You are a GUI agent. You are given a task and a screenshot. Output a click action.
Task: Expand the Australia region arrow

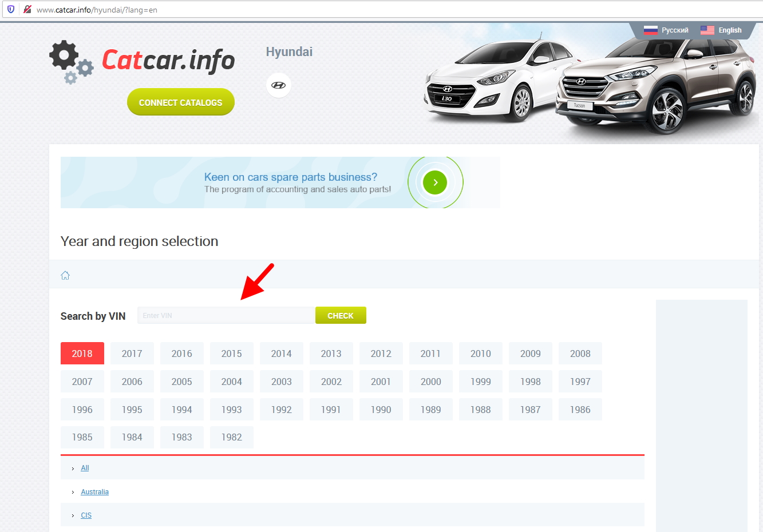(73, 493)
